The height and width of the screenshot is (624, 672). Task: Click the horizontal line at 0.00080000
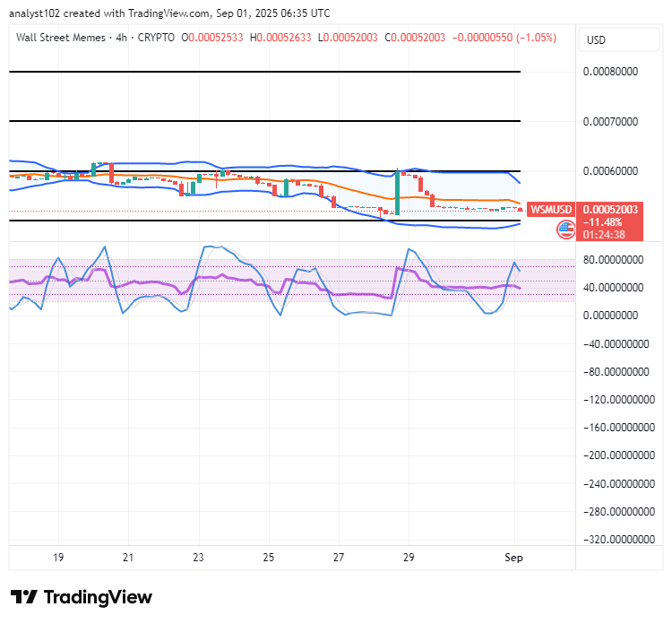coord(265,72)
